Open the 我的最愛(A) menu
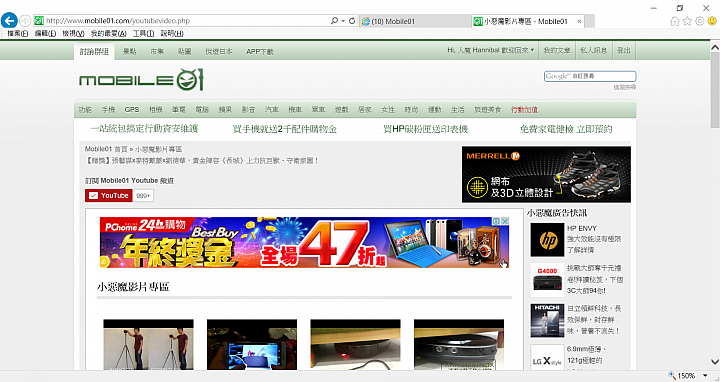This screenshot has height=382, width=720. 108,34
